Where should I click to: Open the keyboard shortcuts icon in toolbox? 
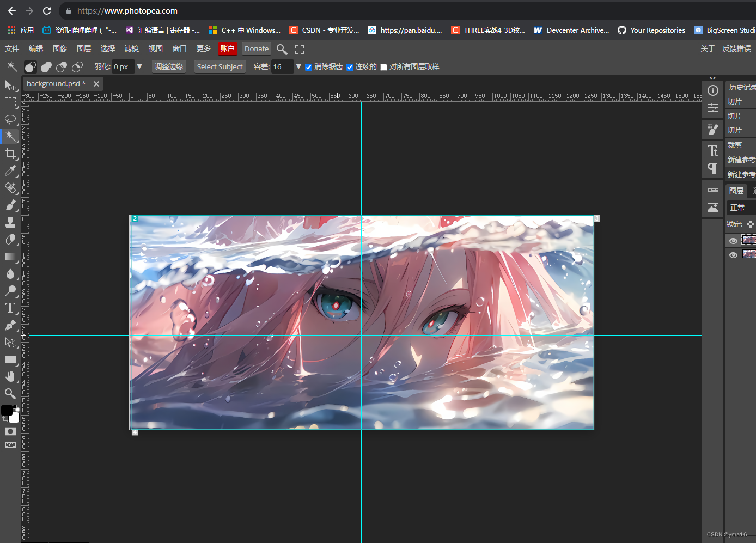(10, 445)
